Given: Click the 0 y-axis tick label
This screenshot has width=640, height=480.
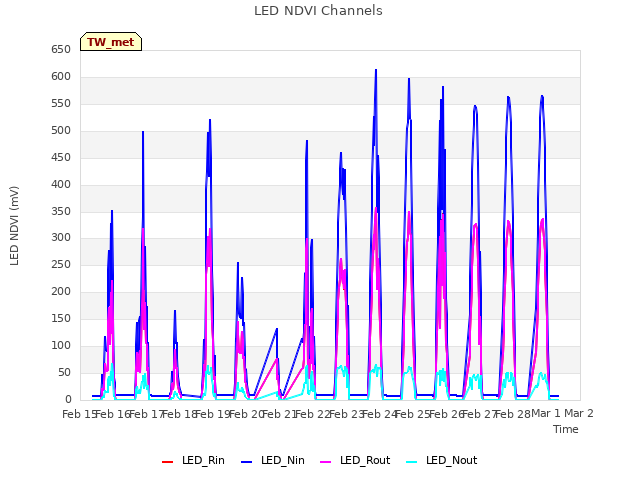Looking at the screenshot, I should tap(68, 399).
